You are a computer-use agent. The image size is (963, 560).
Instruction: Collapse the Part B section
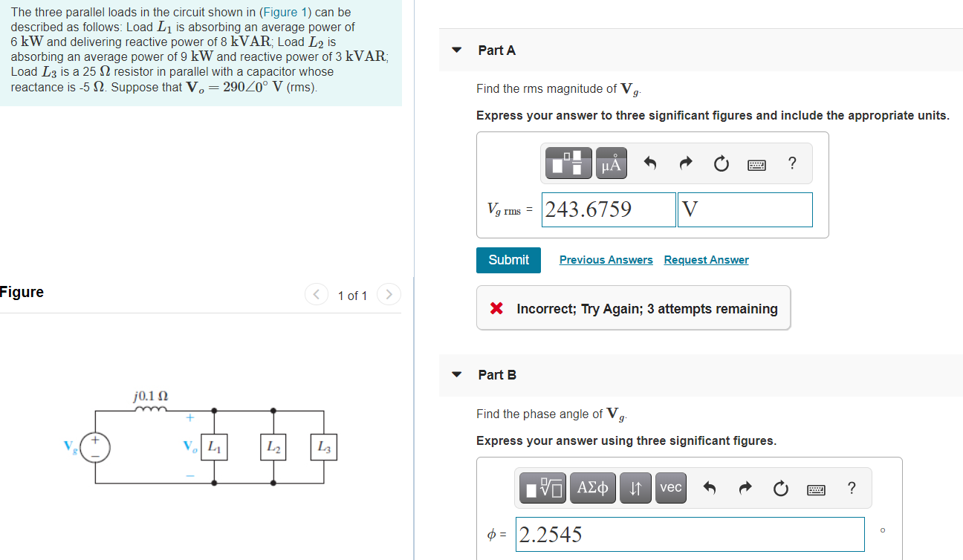click(455, 374)
